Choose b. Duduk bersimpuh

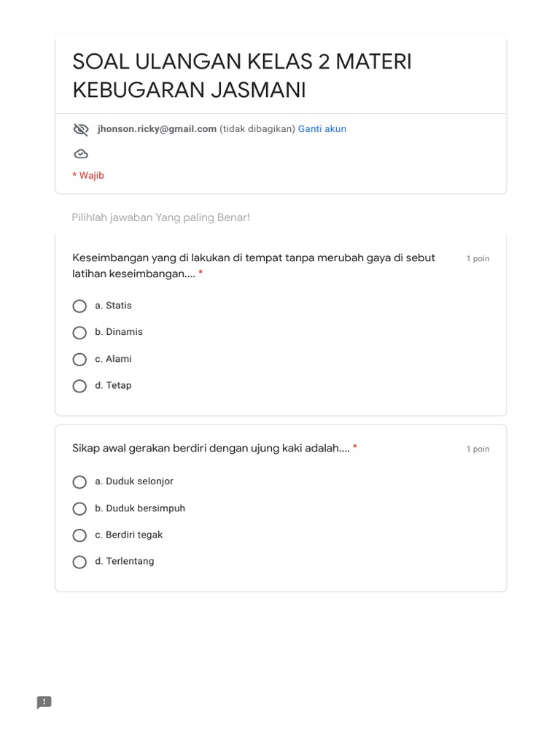click(79, 508)
